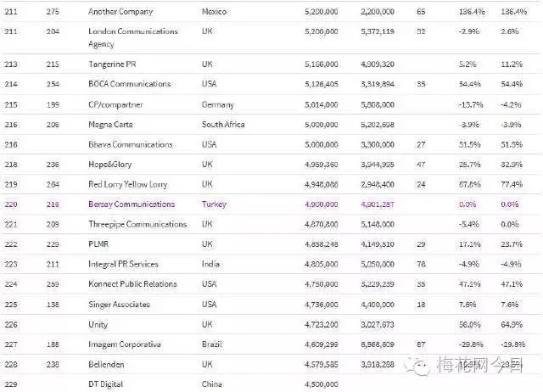543x392 pixels.
Task: Select Integral PR Services name
Action: (126, 264)
